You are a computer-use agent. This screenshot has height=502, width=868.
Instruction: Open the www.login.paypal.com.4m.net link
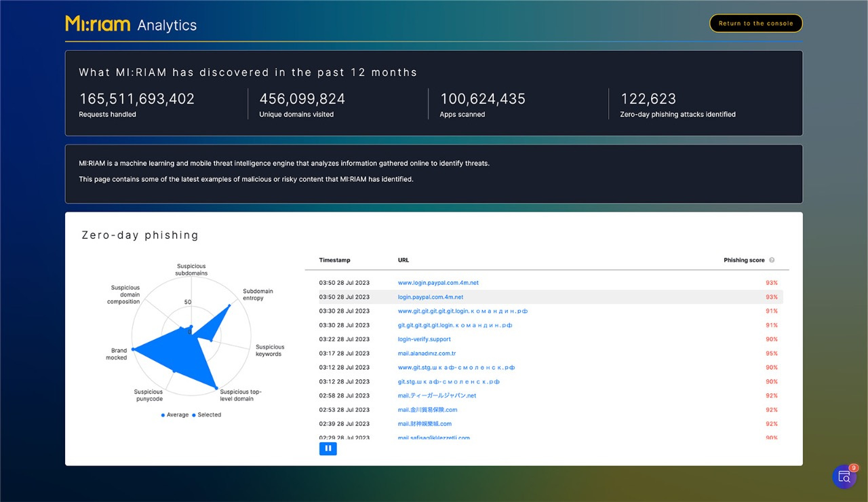(438, 283)
